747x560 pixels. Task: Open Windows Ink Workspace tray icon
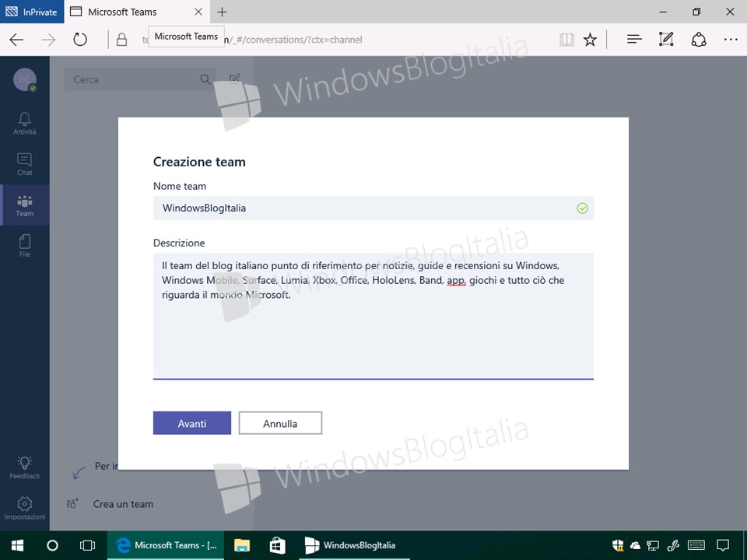(672, 545)
